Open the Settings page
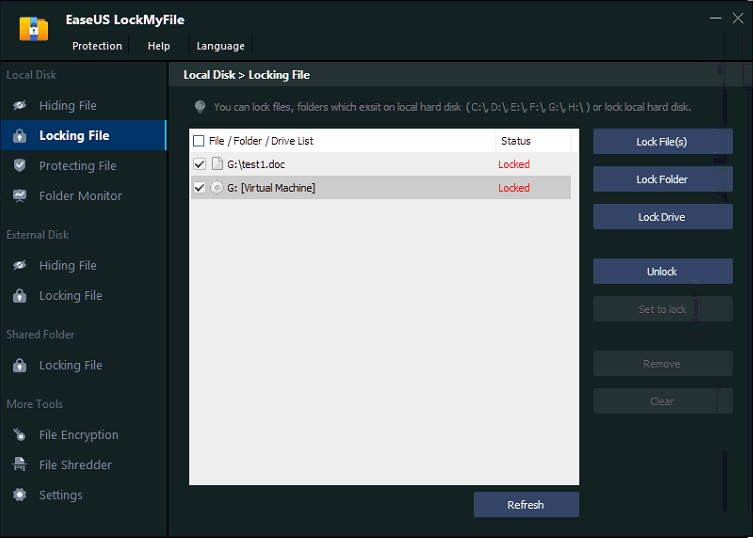 click(x=83, y=495)
